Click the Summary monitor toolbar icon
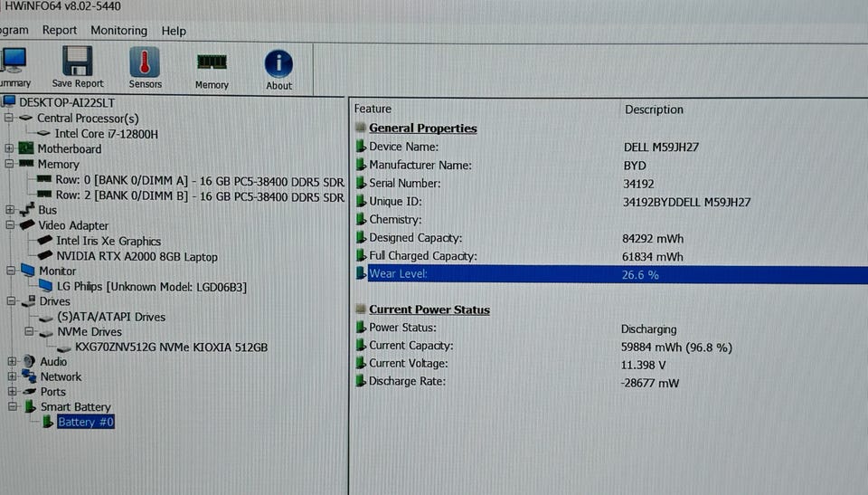 12,61
